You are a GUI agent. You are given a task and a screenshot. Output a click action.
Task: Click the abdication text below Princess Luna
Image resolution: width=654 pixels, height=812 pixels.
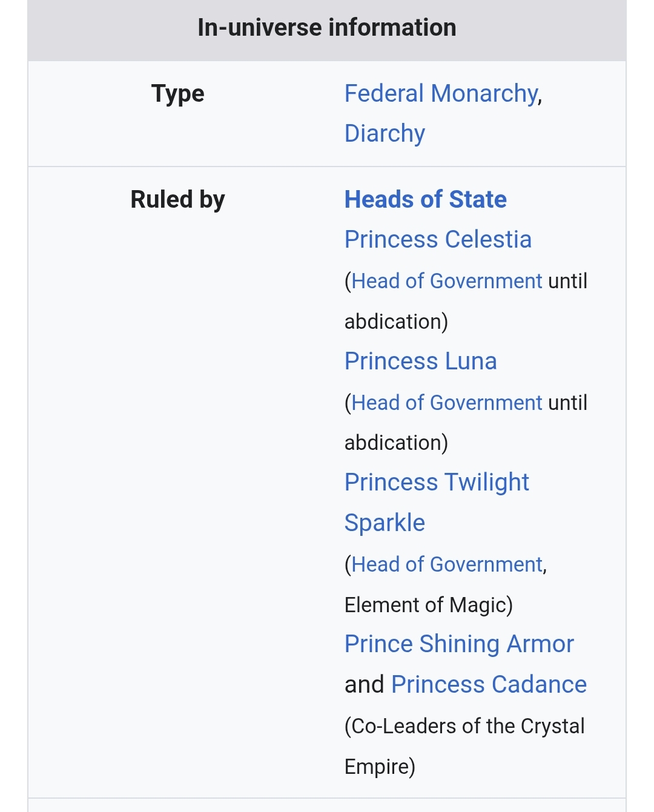396,443
